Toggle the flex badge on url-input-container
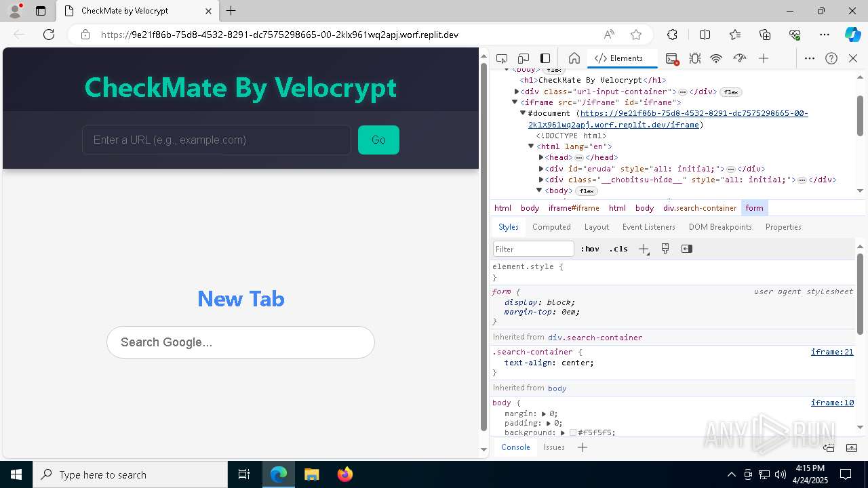The width and height of the screenshot is (868, 488). 730,91
